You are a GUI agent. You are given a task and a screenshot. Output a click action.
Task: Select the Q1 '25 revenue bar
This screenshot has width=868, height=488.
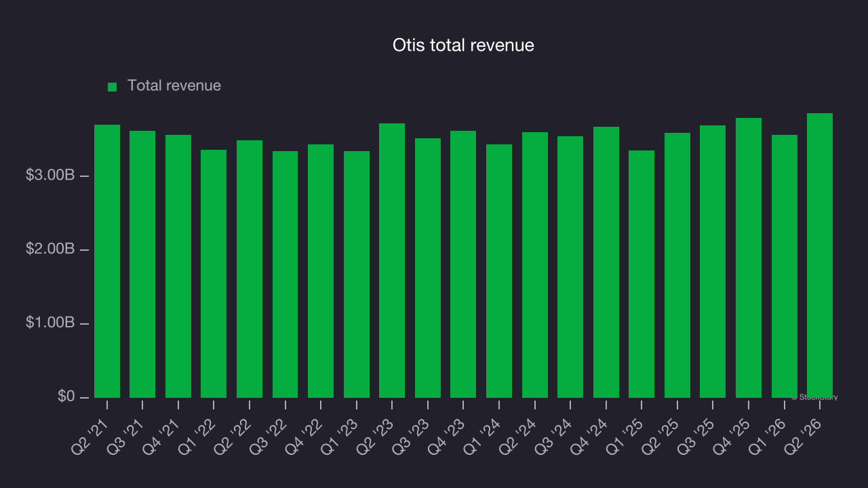(x=642, y=274)
